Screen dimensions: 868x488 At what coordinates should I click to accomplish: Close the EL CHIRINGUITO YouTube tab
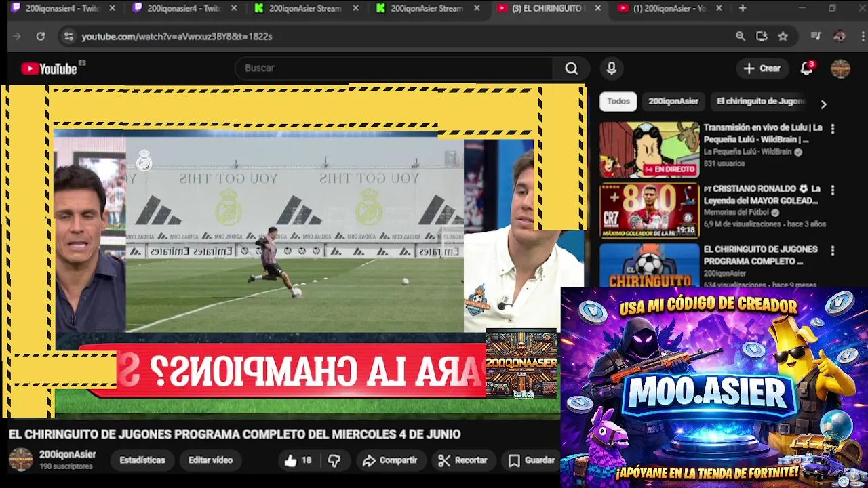(x=597, y=8)
